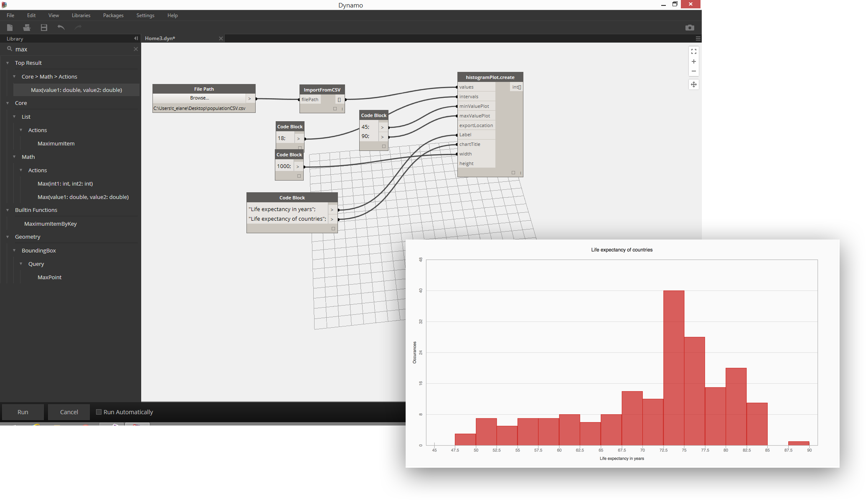This screenshot has width=868, height=502.
Task: Open the View menu
Action: click(53, 15)
